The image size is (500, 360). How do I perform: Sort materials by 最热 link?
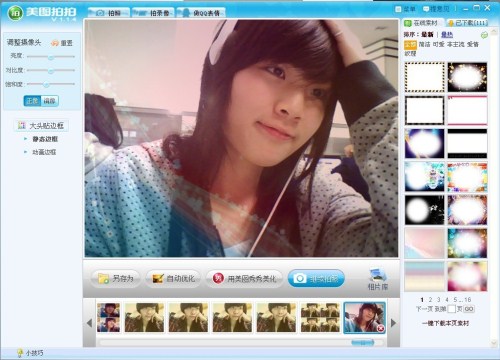447,34
